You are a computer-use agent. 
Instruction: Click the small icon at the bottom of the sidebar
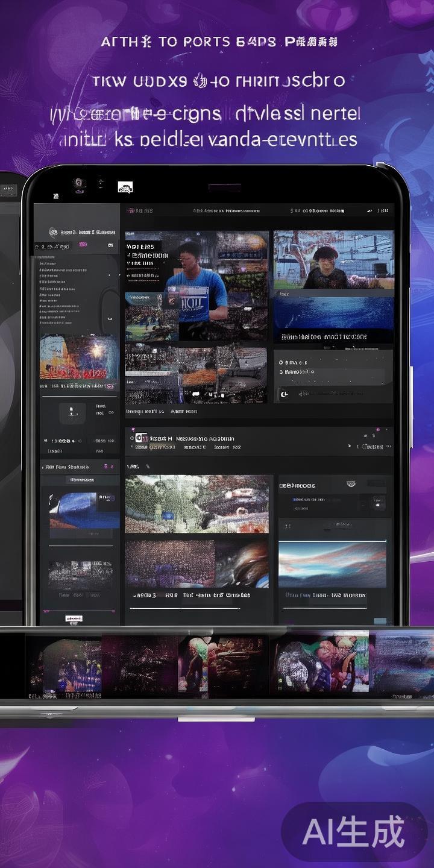[74, 618]
